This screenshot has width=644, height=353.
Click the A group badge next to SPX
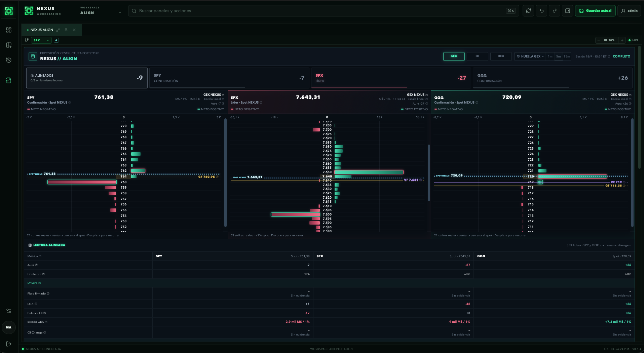(56, 40)
